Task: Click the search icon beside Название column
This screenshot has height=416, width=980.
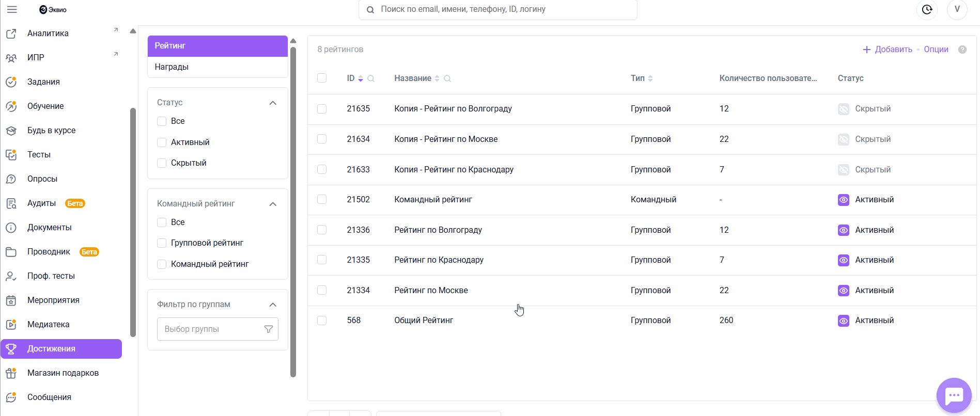Action: [x=447, y=78]
